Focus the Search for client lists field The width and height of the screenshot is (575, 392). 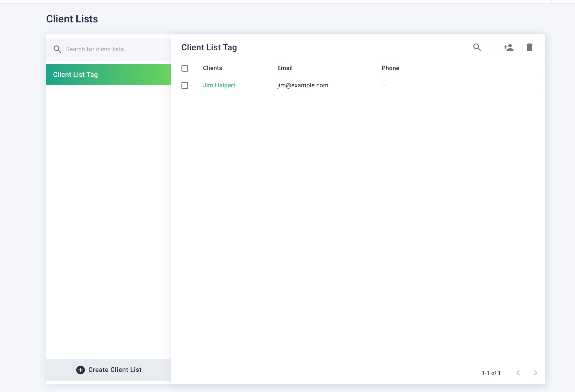tap(109, 49)
